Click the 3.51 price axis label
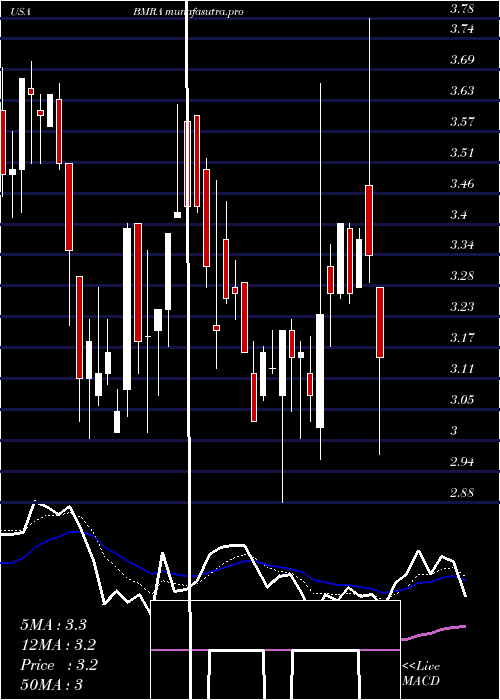 462,153
